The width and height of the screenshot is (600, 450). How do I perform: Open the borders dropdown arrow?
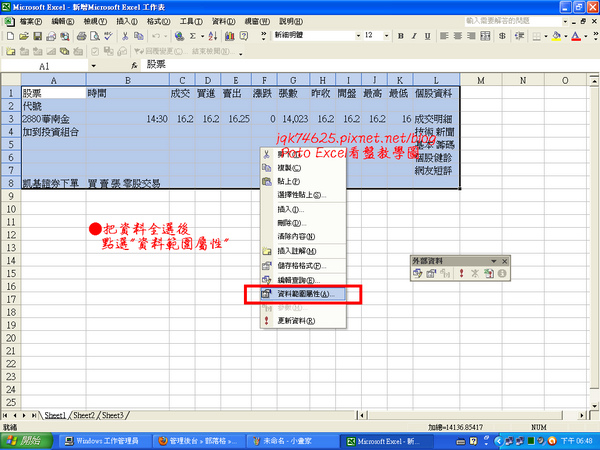pyautogui.click(x=546, y=36)
